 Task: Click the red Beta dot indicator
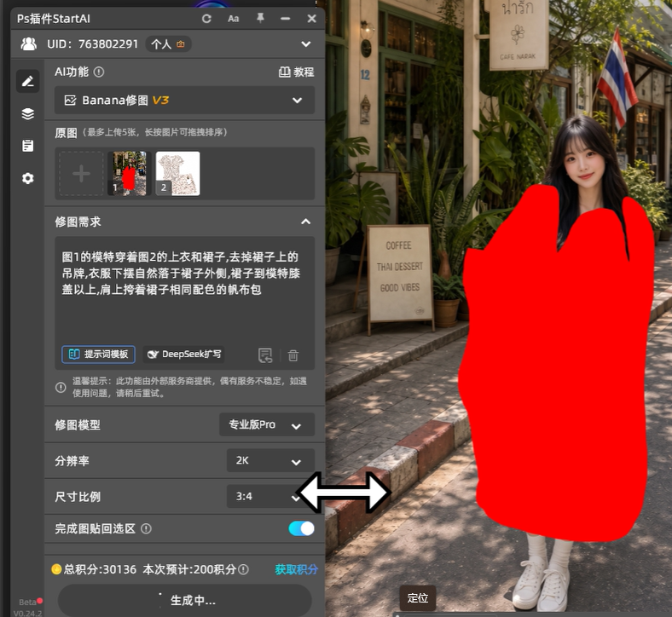tap(40, 601)
